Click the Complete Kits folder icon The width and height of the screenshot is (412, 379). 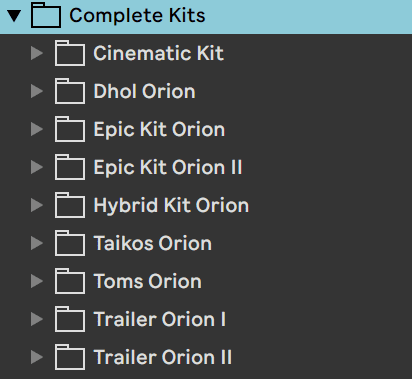(x=46, y=15)
